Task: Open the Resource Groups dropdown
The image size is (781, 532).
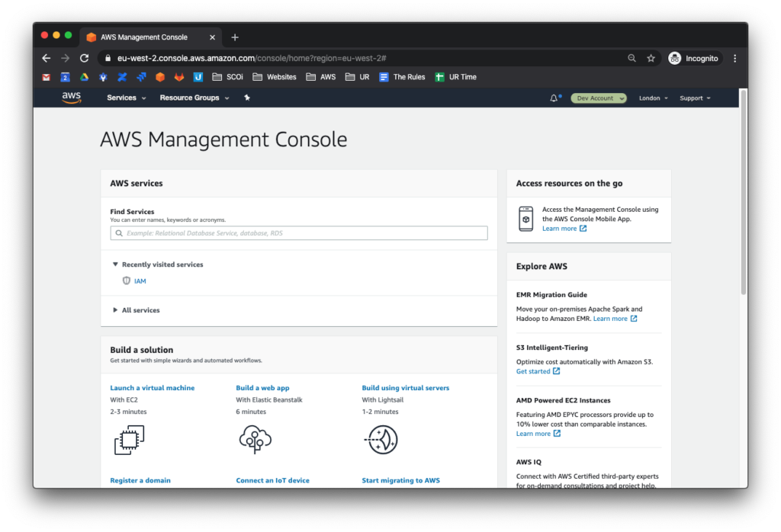Action: pos(194,98)
